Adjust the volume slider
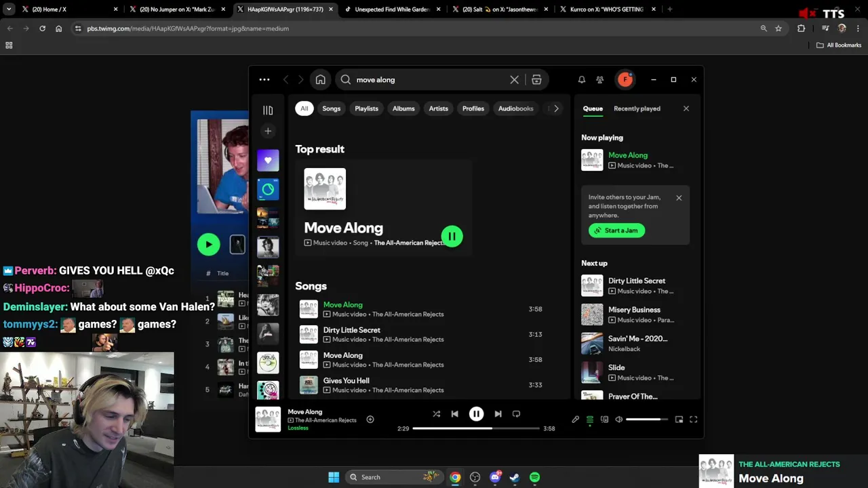 tap(647, 420)
